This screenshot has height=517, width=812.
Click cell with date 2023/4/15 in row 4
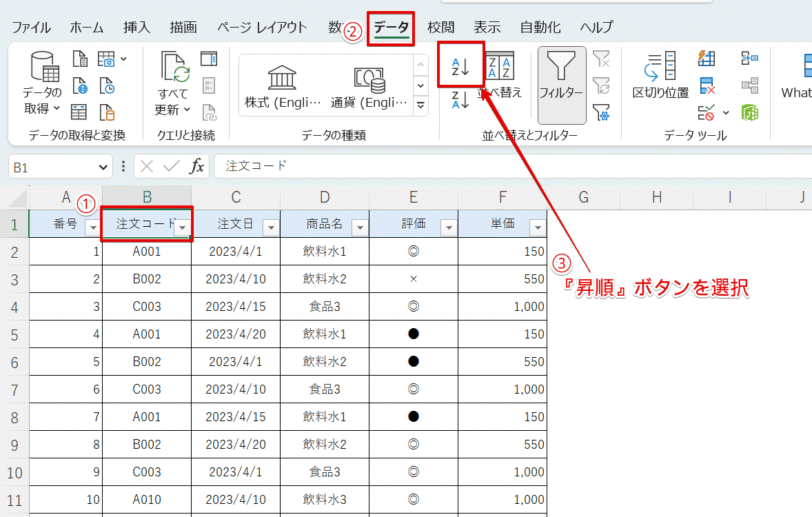[x=236, y=307]
